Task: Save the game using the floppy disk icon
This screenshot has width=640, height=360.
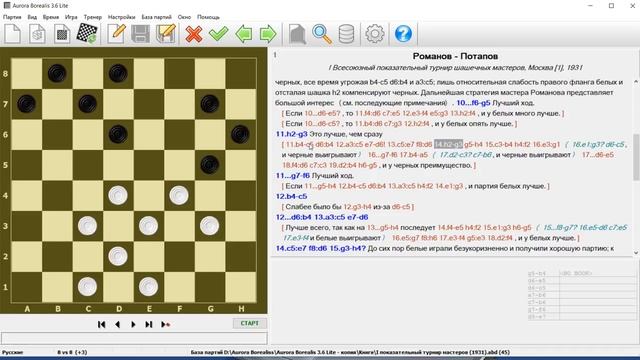Action: [x=140, y=34]
